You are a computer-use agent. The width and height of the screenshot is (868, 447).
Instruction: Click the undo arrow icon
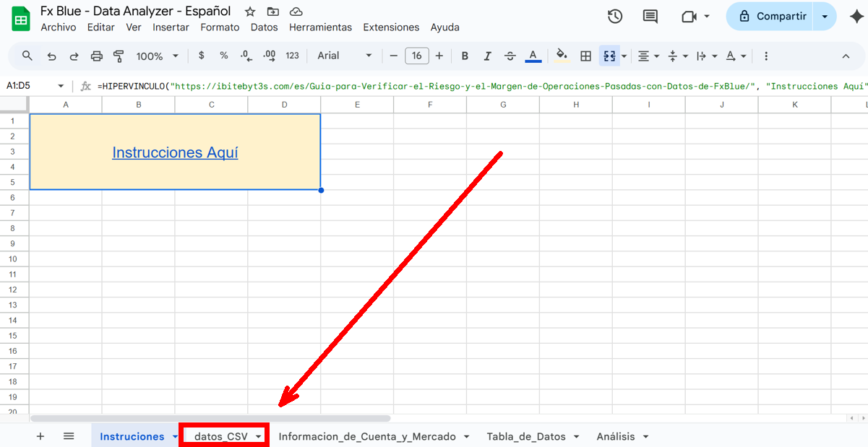[x=51, y=56]
